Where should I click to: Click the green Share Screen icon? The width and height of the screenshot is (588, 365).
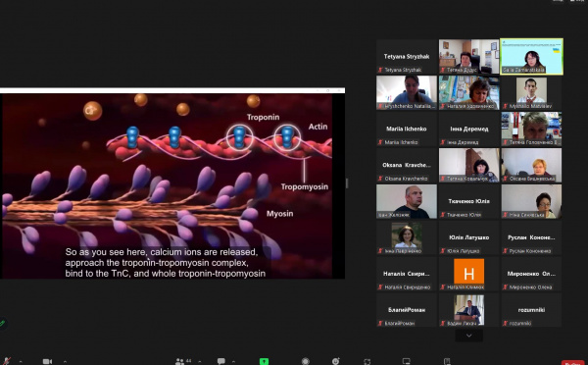click(x=264, y=361)
